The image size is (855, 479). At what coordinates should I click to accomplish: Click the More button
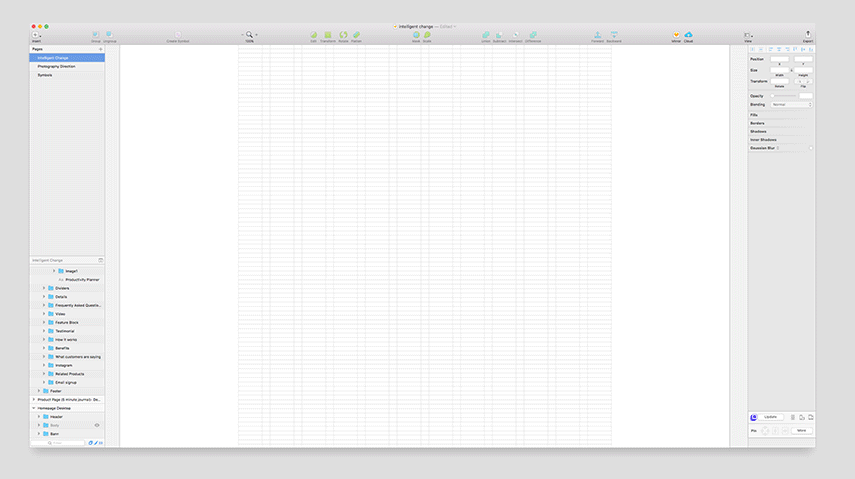[802, 431]
